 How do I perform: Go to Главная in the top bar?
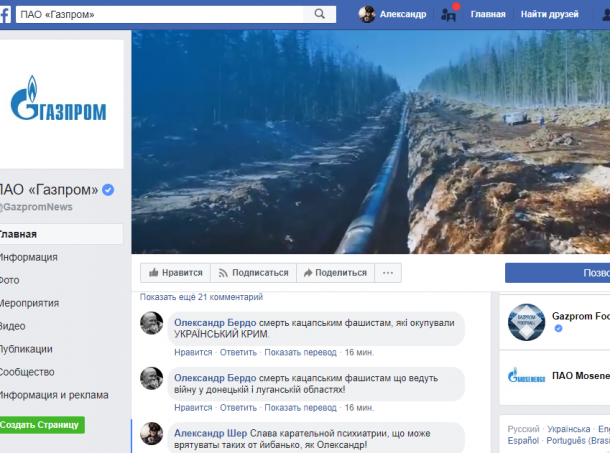pos(488,14)
